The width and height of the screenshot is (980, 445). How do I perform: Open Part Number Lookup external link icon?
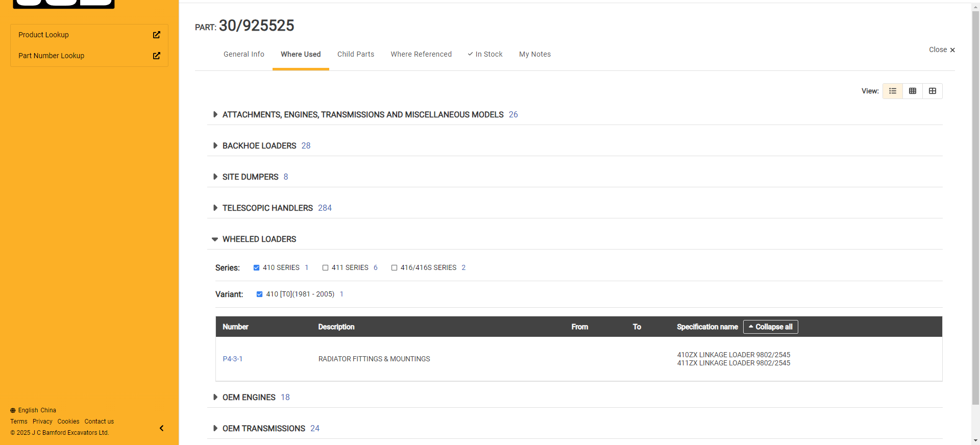coord(156,56)
